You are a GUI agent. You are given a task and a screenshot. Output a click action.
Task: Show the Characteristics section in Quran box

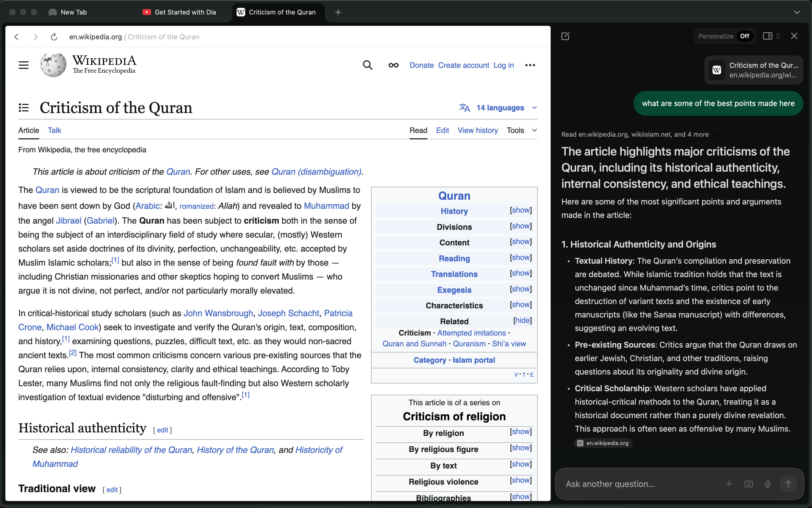521,304
